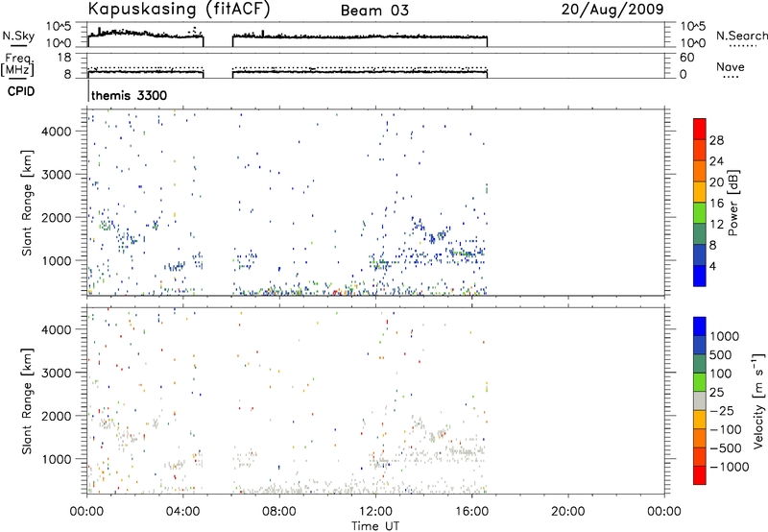Viewport: 768px width, 532px height.
Task: Click the title 'Kapuskasing (fitACF)'
Action: [x=179, y=10]
